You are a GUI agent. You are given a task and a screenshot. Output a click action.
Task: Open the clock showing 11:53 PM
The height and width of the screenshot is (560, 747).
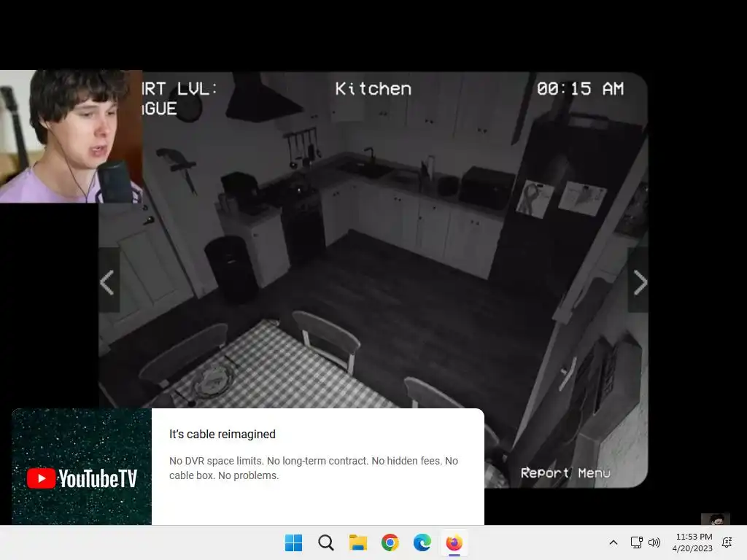(x=692, y=542)
